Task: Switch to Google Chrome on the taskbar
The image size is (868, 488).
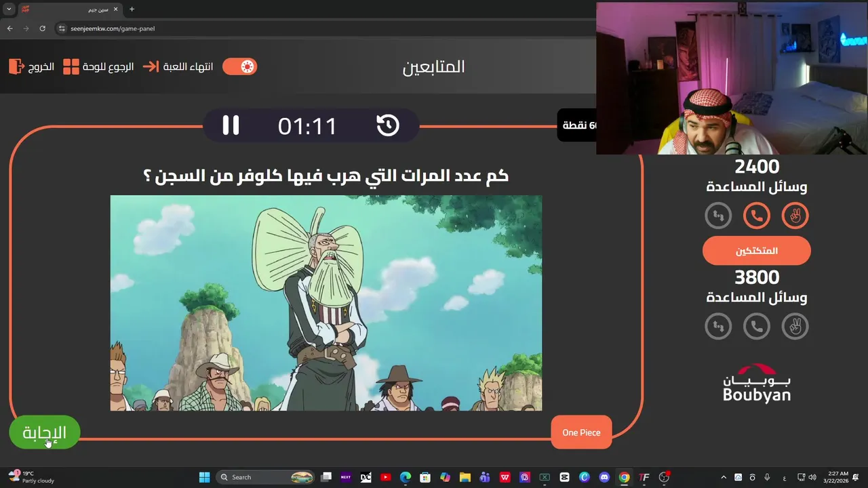Action: coord(624,477)
